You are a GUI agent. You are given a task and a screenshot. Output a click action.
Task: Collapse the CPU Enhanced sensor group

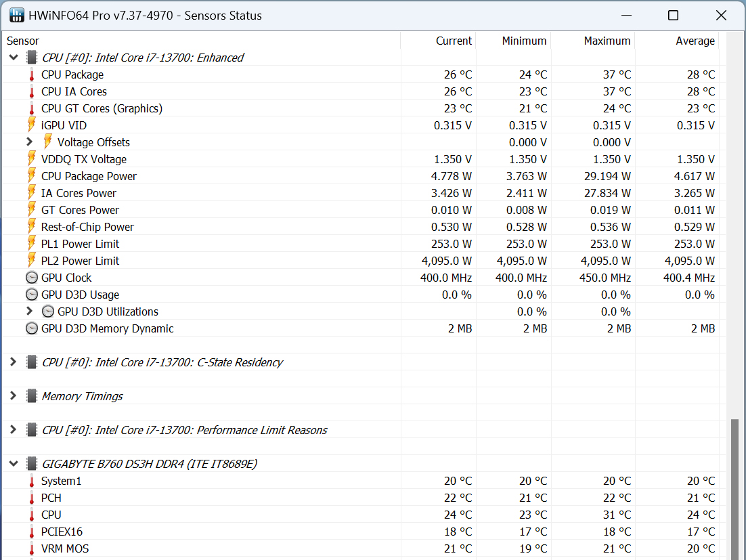click(x=14, y=58)
